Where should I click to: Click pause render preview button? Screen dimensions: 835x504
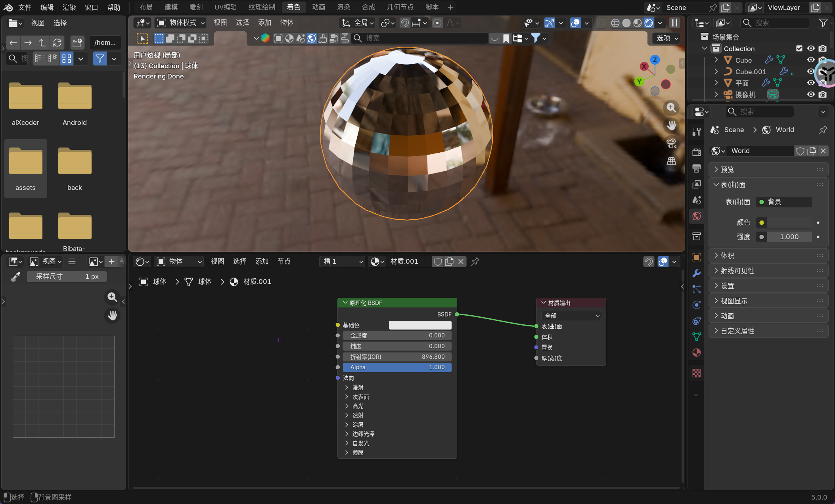point(674,23)
